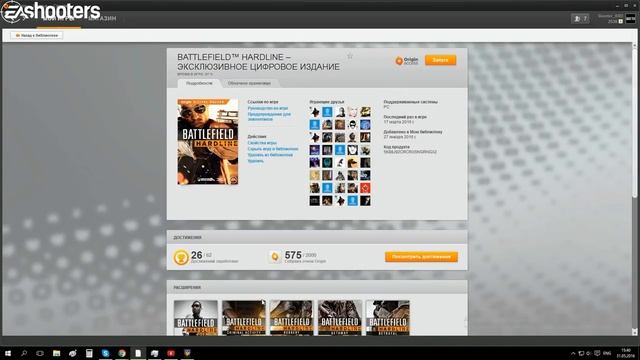Open Windows taskbar search

tap(24, 353)
